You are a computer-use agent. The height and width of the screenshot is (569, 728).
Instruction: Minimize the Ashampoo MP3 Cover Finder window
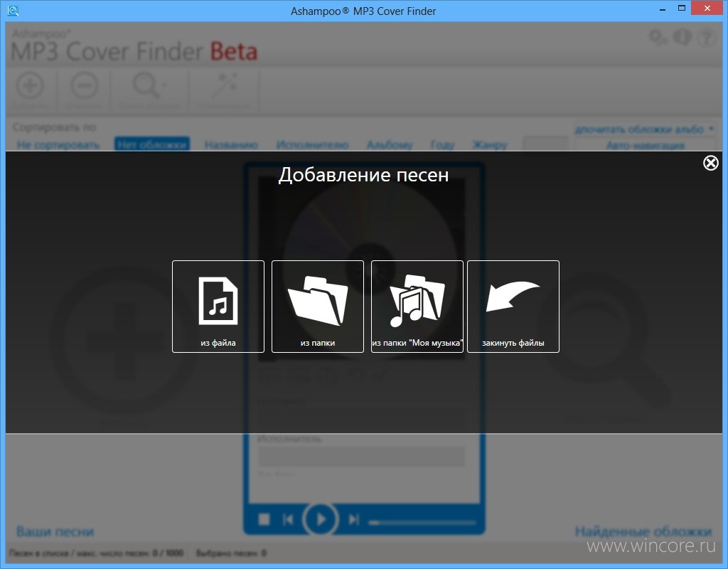[663, 9]
